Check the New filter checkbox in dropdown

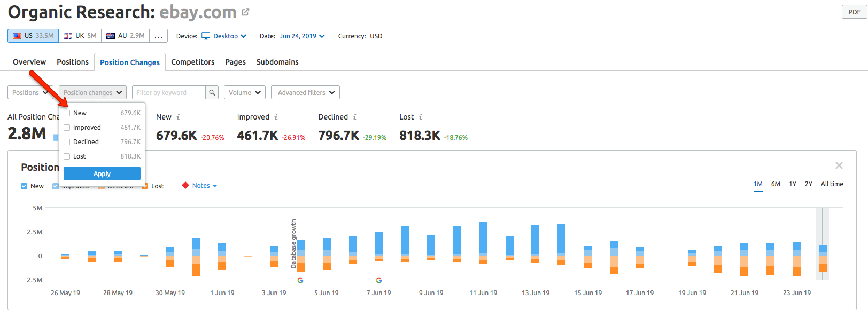[x=67, y=113]
